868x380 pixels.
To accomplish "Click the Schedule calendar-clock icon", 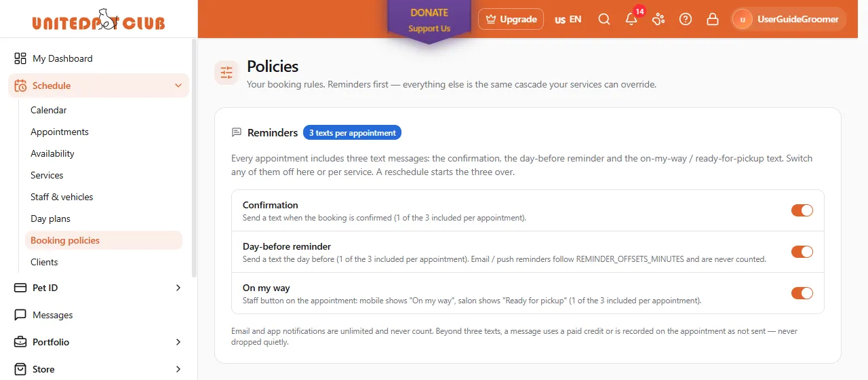I will point(20,85).
